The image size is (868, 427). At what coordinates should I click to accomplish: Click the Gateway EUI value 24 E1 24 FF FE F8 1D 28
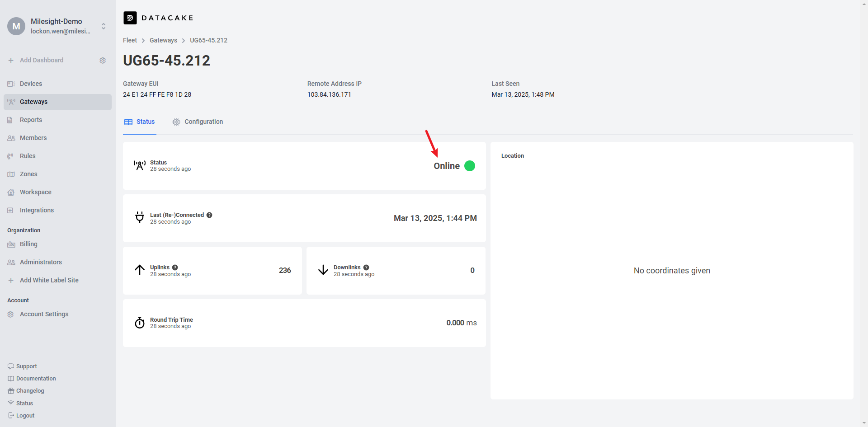(157, 95)
